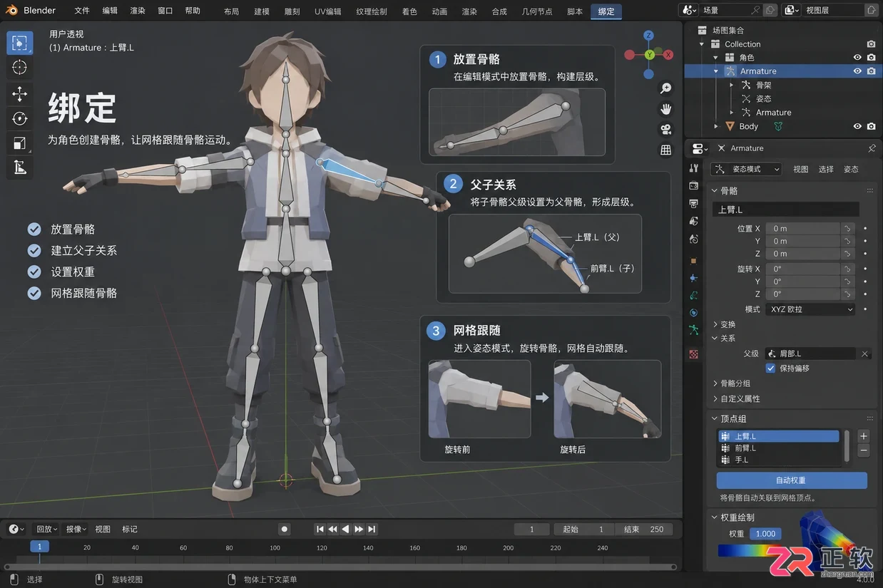Select the Scale tool
The height and width of the screenshot is (588, 883).
tap(20, 143)
